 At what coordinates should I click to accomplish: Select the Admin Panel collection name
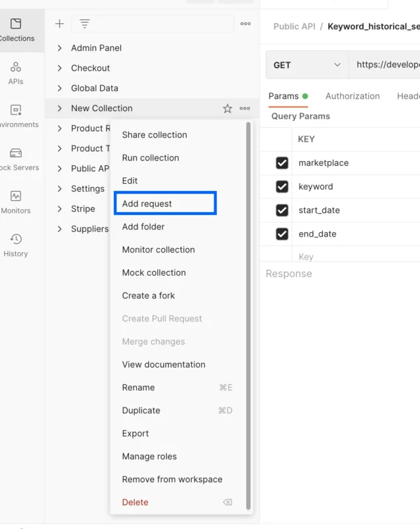[x=96, y=48]
